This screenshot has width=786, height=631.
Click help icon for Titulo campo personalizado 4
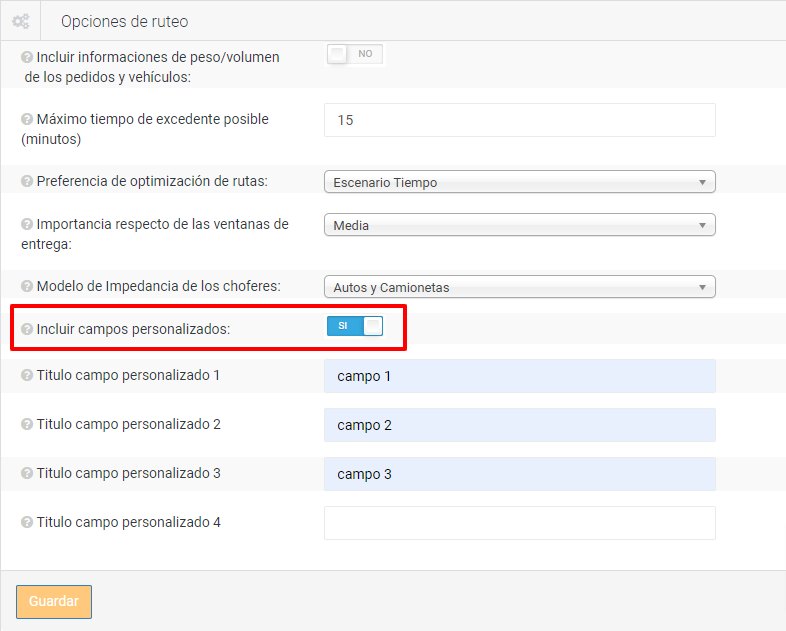point(27,522)
